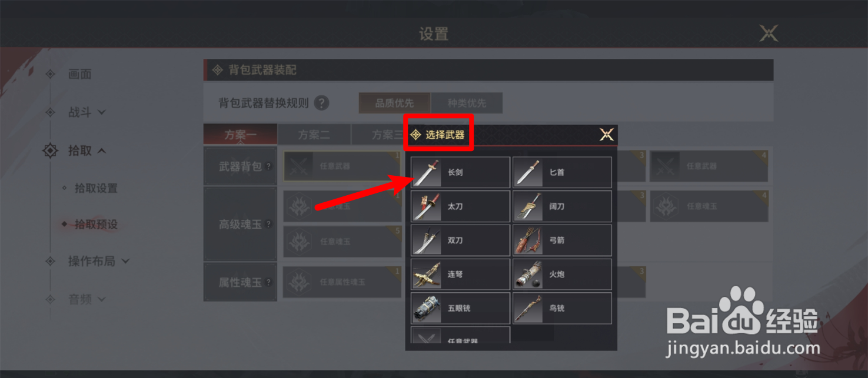This screenshot has width=868, height=378.
Task: Choose the 匕首 dagger weapon
Action: click(562, 172)
